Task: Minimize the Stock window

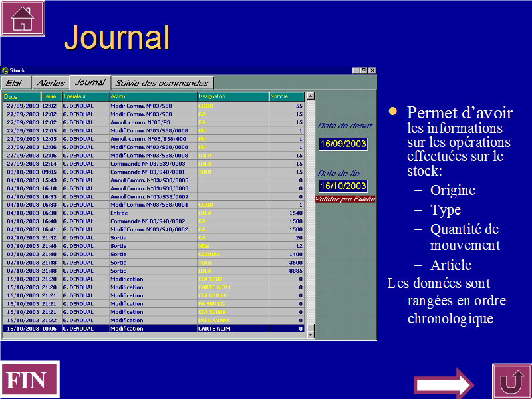Action: (356, 70)
